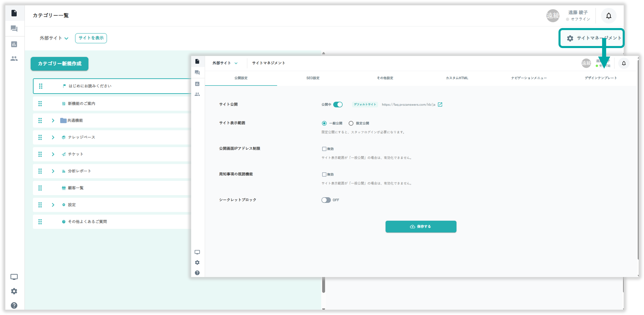Screen dimensions: 644x315
Task: Open the analytics chart icon in left sidebar
Action: (x=14, y=44)
